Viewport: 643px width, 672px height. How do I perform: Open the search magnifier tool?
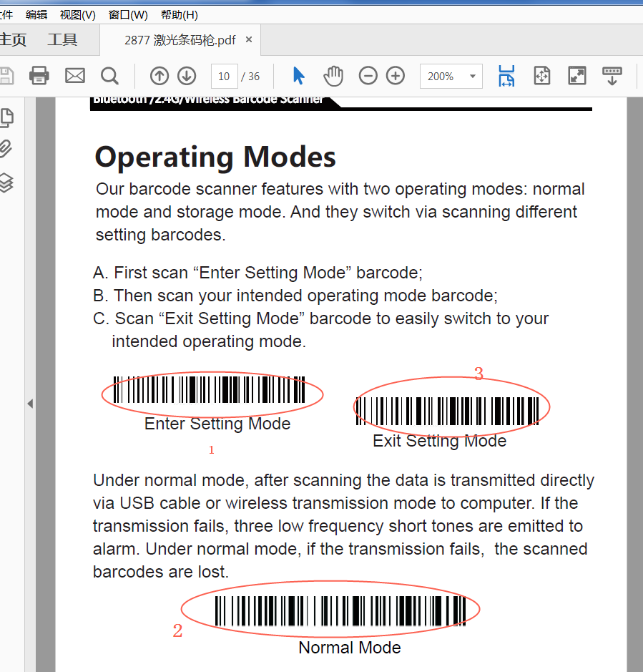click(109, 76)
